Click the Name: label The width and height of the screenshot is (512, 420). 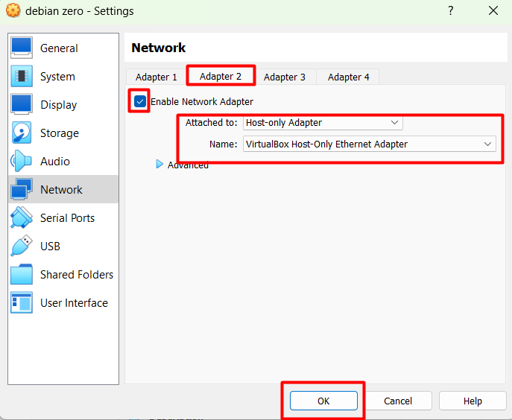coord(224,144)
